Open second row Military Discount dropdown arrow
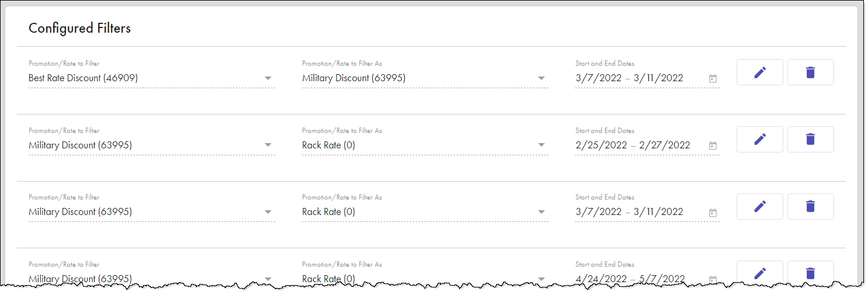 pyautogui.click(x=268, y=145)
